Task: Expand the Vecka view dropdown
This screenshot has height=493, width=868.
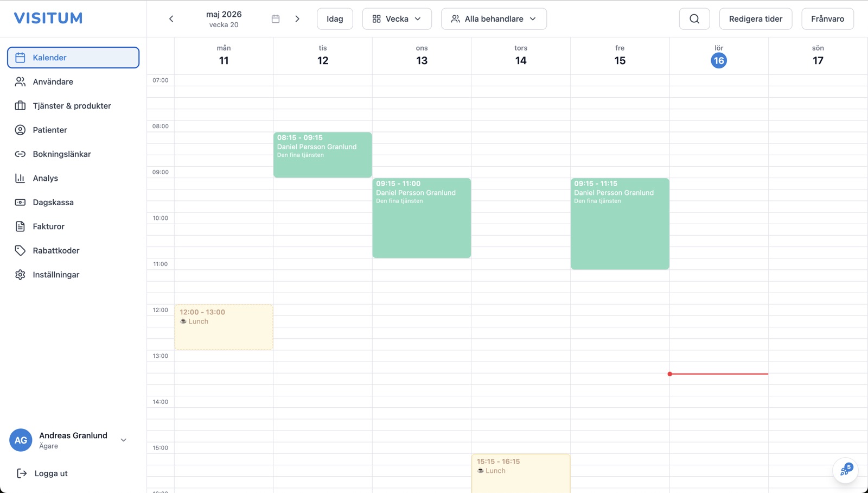Action: click(x=397, y=19)
